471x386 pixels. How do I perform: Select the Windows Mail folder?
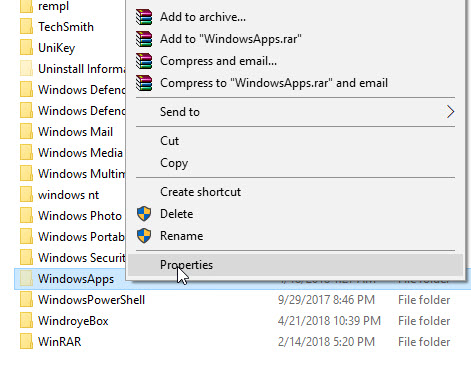(75, 132)
